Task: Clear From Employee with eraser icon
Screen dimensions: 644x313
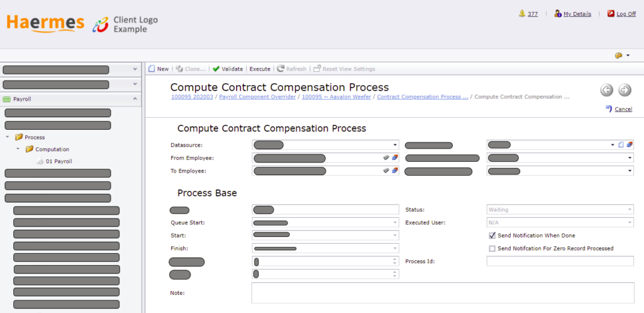Action: tap(395, 157)
